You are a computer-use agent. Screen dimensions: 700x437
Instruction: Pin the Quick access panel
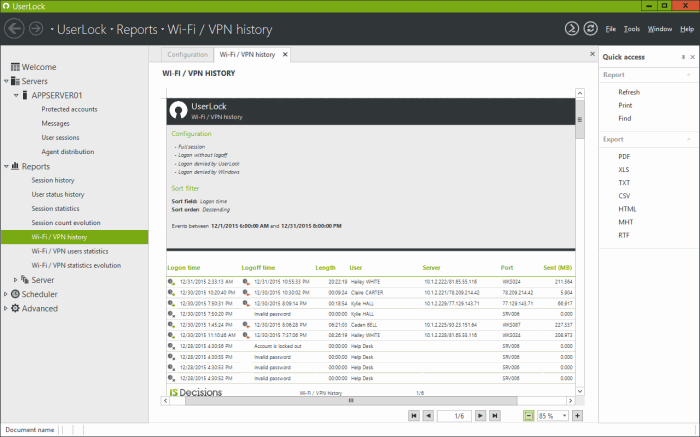coord(683,57)
